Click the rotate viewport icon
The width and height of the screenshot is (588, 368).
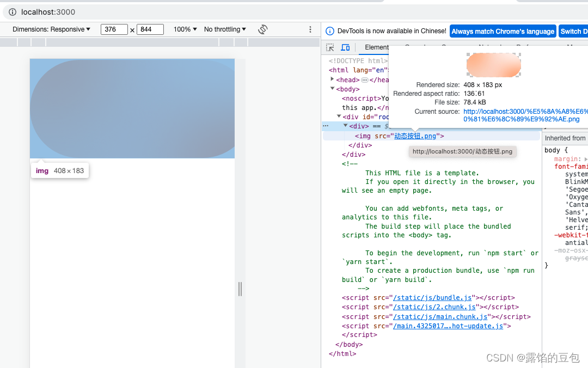(263, 29)
